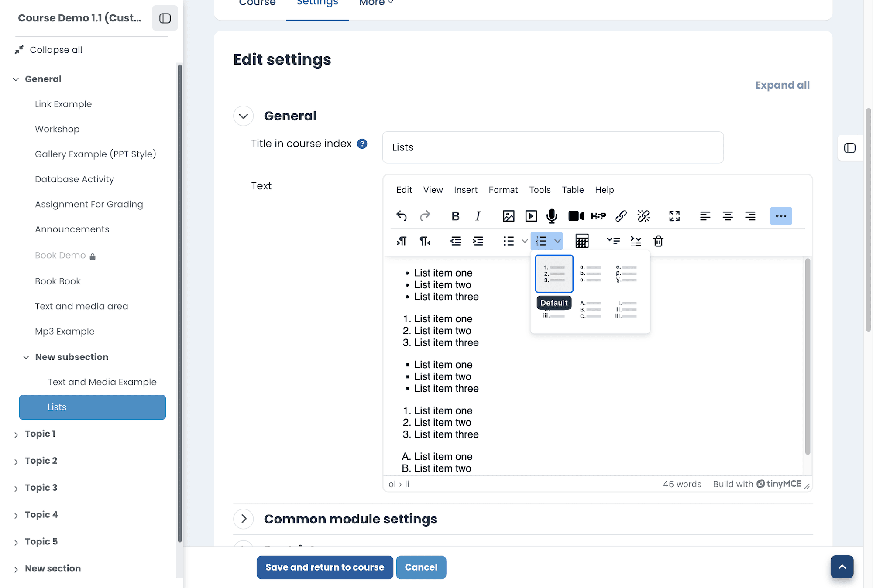Screen dimensions: 873x588
Task: Set left-to-right text direction
Action: tap(402, 241)
